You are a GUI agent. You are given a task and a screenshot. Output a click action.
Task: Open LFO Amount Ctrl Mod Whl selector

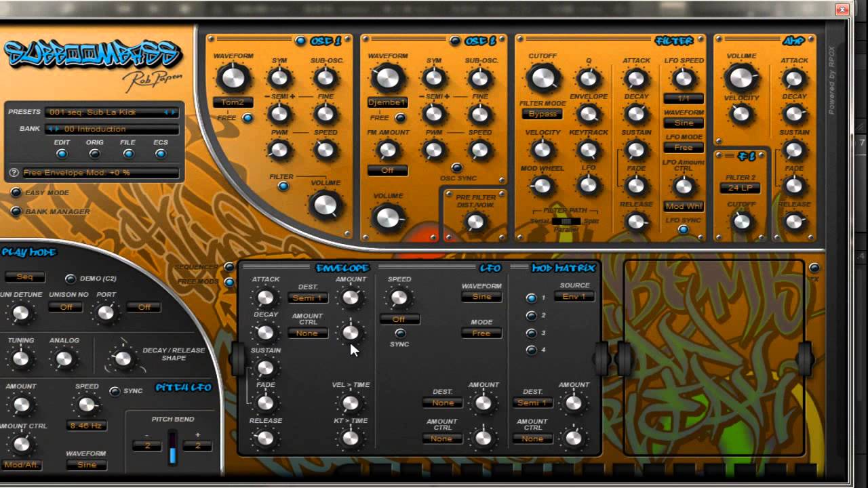coord(684,206)
